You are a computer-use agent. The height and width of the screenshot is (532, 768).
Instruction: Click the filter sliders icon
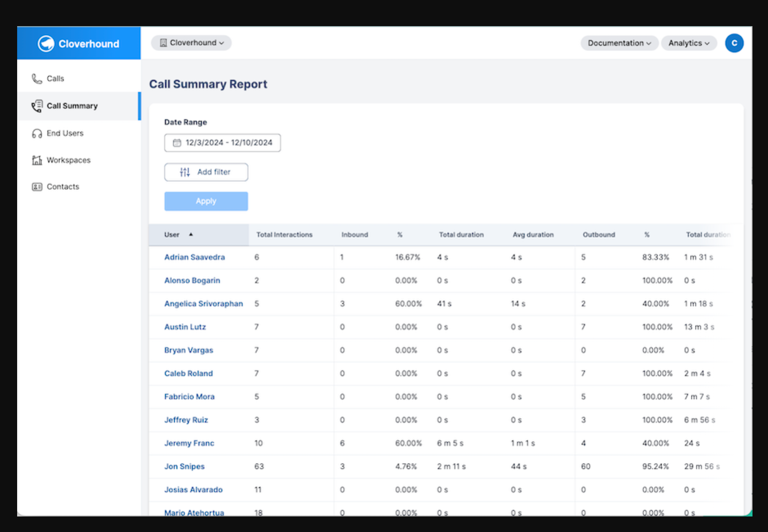[x=185, y=172]
